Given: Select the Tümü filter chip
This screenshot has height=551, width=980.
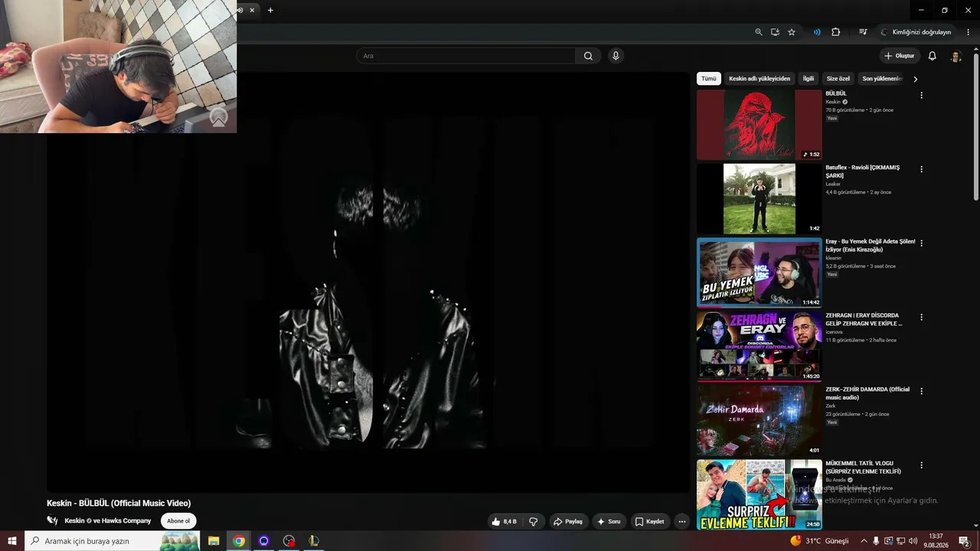Looking at the screenshot, I should 709,79.
